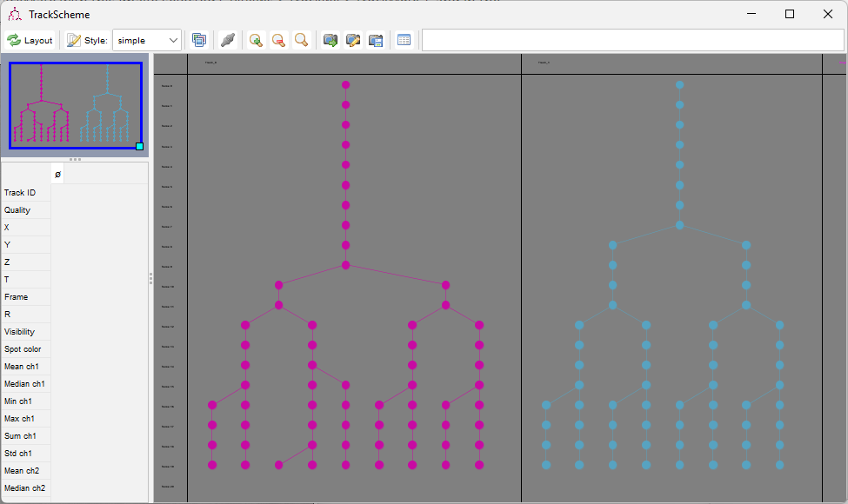Open the spot table view icon
Viewport: 848px width, 504px height.
404,41
